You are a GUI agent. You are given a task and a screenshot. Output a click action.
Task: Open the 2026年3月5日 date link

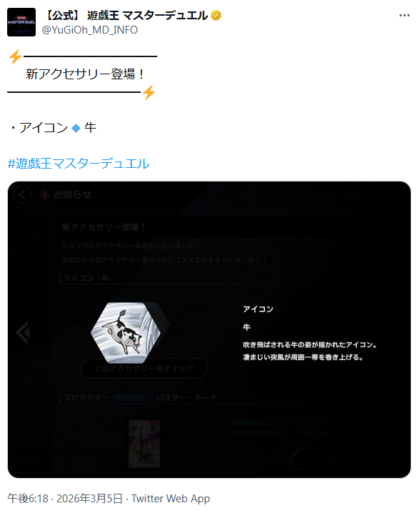89,499
